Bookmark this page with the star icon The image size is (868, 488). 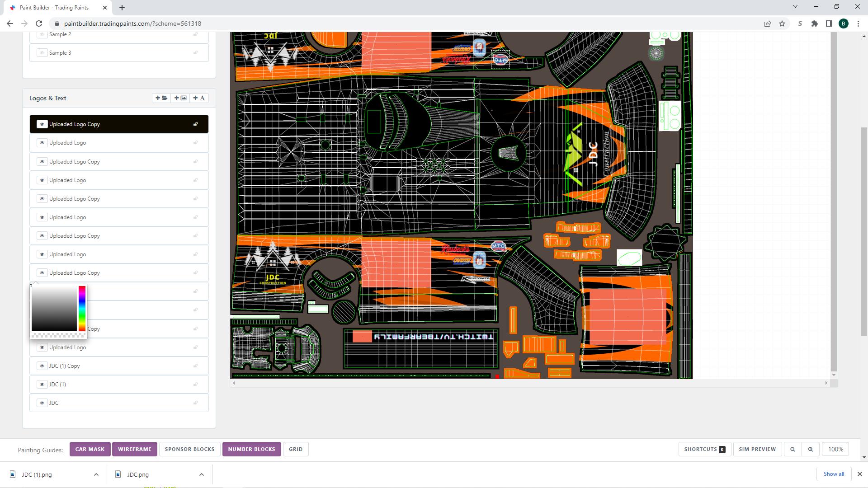(782, 23)
